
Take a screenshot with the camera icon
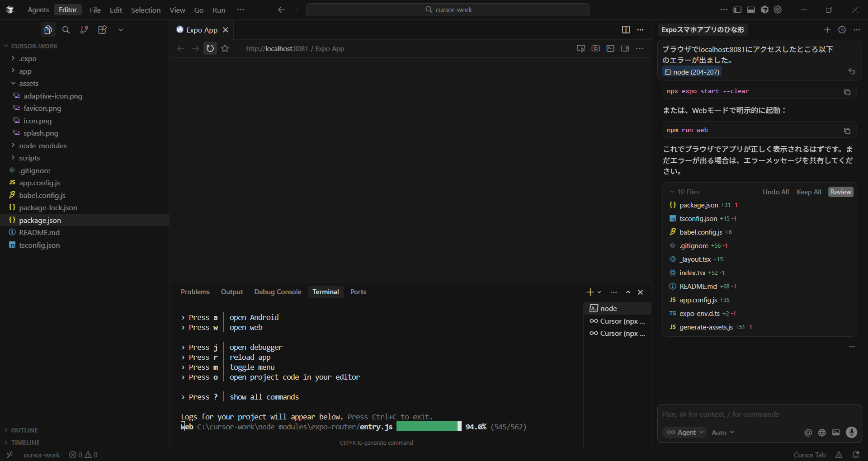595,48
